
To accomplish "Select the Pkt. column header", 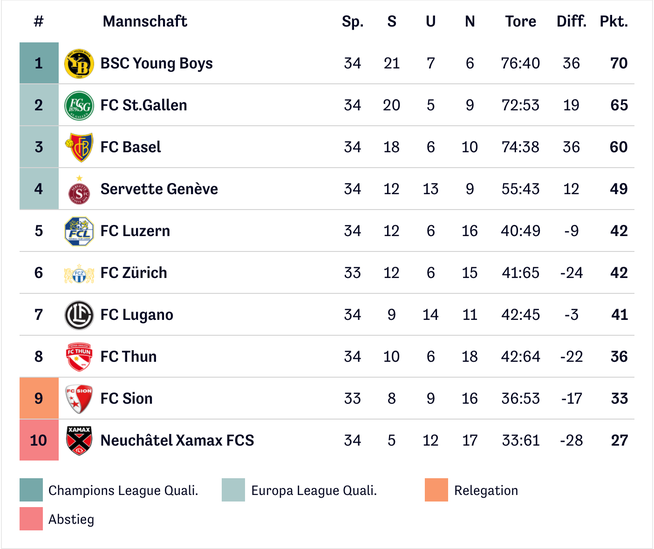I will tap(613, 21).
